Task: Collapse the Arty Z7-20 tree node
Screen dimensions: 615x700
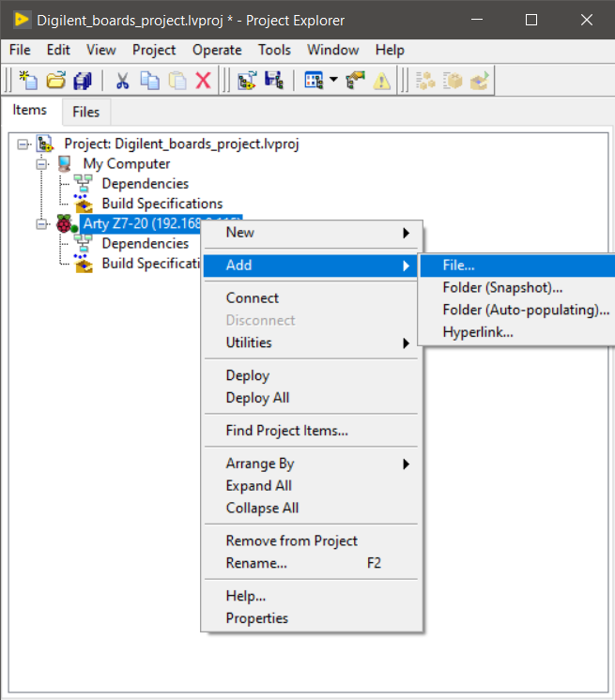Action: [41, 223]
